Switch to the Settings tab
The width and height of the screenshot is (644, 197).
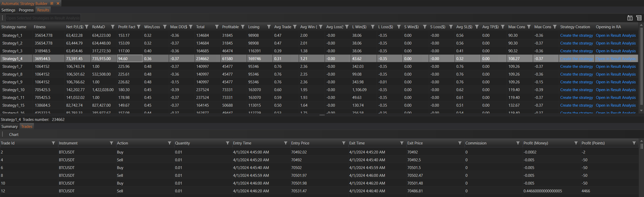click(x=8, y=10)
